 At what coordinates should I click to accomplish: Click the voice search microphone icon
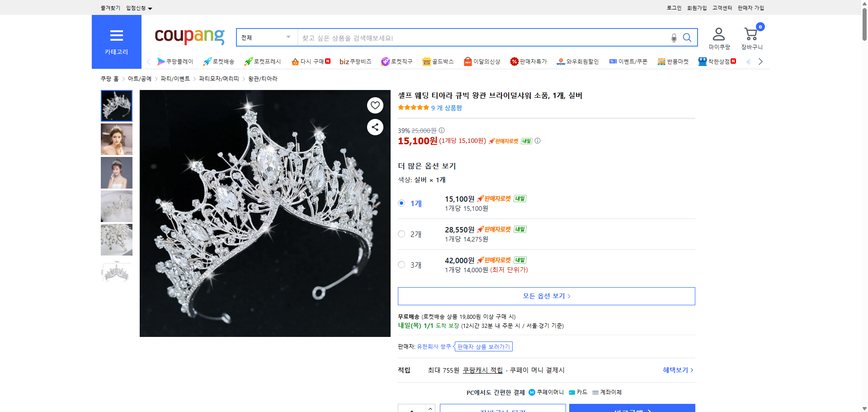click(x=674, y=38)
